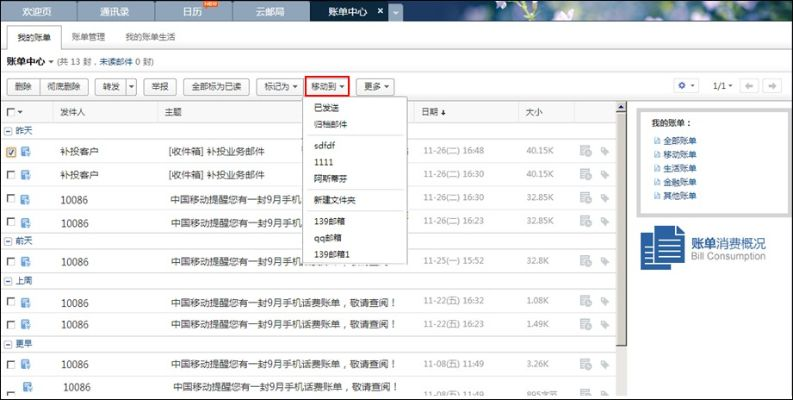The height and width of the screenshot is (400, 793).
Task: Click calendar icon in 11-25 15:52 row
Action: click(586, 261)
